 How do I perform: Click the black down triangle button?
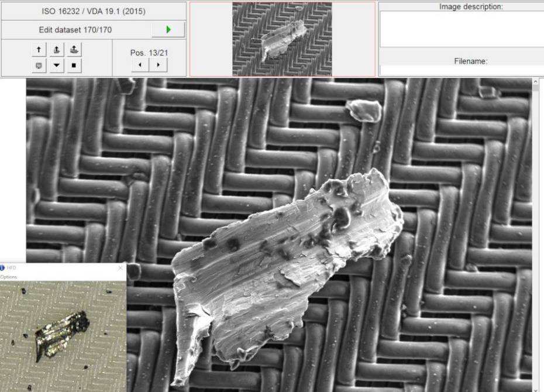[56, 66]
